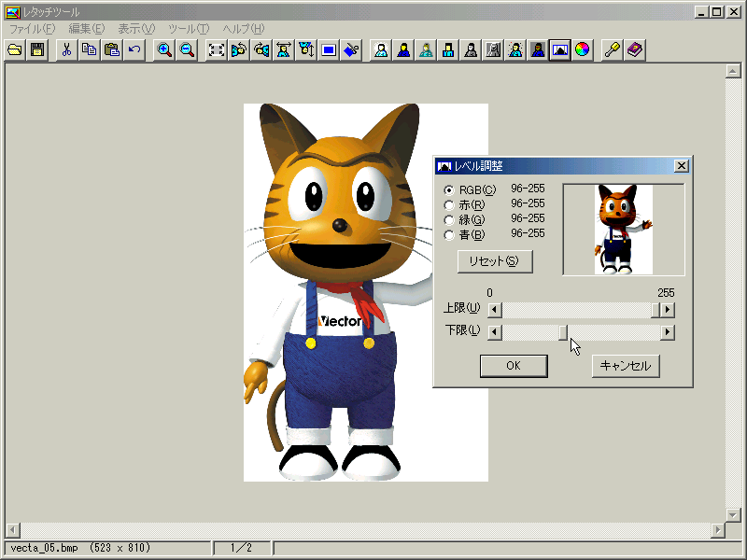Rotate image left icon
The width and height of the screenshot is (747, 560).
pyautogui.click(x=239, y=49)
